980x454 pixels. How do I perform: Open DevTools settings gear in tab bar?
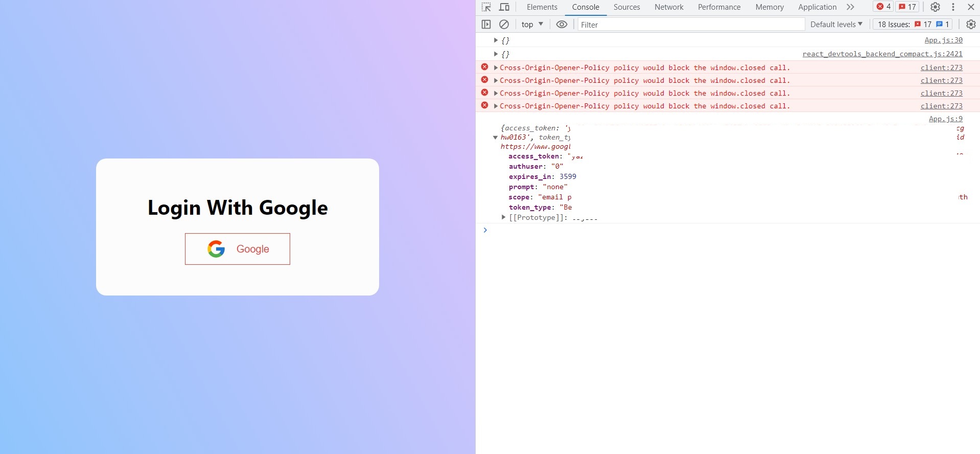935,7
